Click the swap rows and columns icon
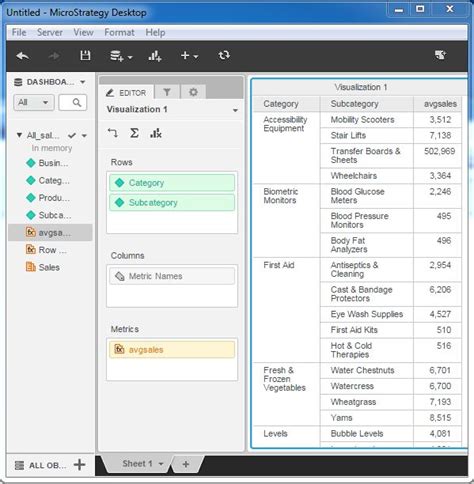The image size is (474, 484). [113, 133]
